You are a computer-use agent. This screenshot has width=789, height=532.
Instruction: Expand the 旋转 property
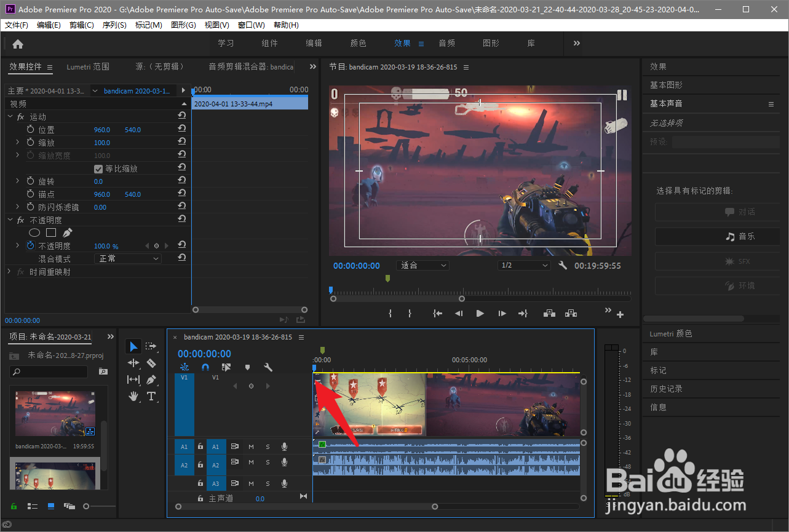coord(18,181)
